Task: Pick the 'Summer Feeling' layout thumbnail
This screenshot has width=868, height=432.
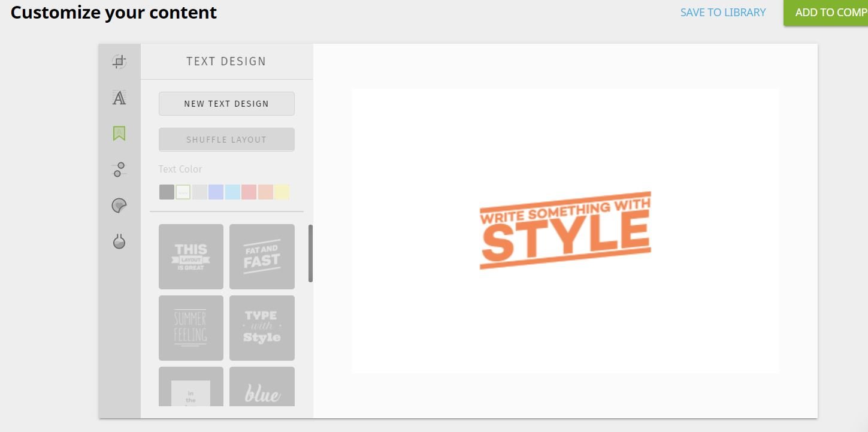Action: (x=190, y=328)
